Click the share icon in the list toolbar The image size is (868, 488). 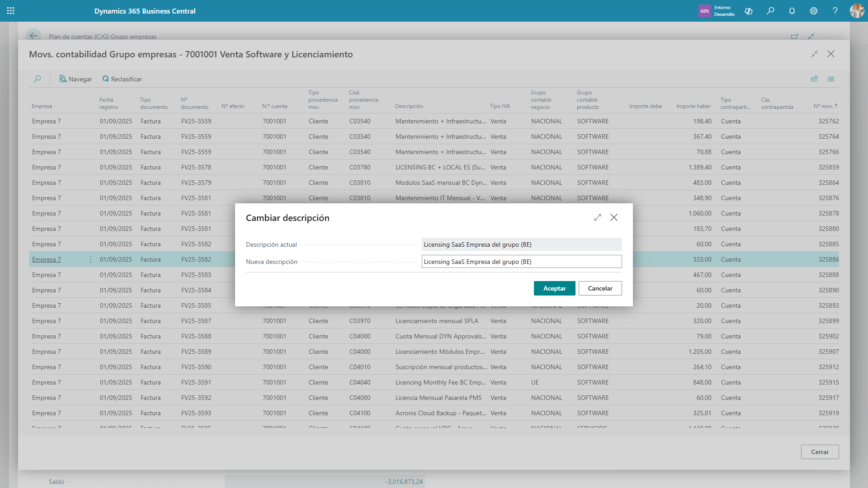click(x=814, y=79)
